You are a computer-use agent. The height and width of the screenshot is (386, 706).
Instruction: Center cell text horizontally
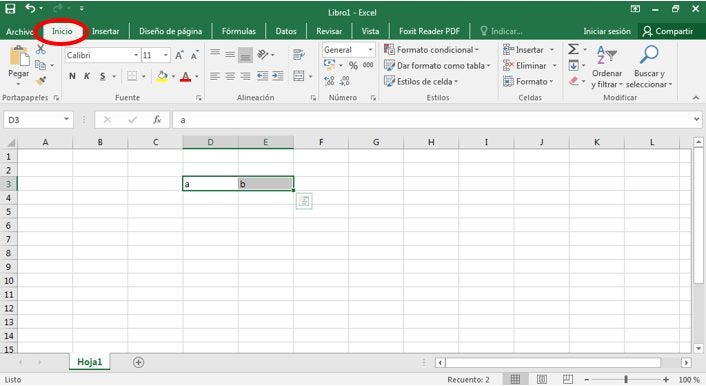pyautogui.click(x=230, y=76)
